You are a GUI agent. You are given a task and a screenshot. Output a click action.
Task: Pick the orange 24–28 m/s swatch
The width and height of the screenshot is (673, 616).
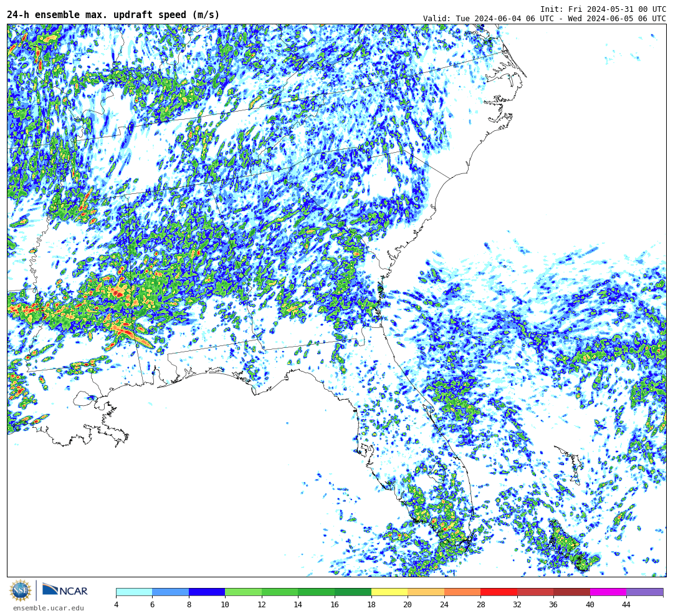462,592
